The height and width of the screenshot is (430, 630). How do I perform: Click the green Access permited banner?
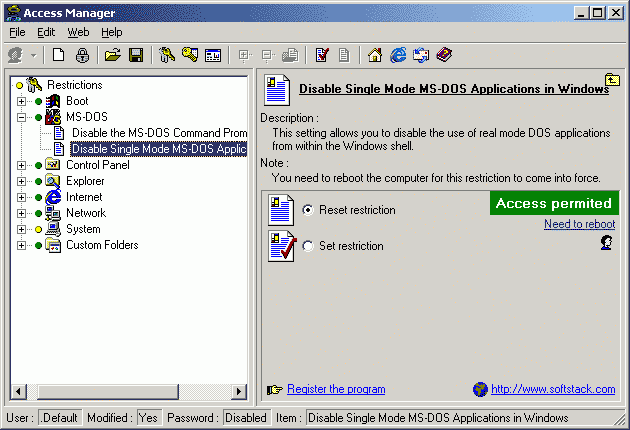pos(554,203)
